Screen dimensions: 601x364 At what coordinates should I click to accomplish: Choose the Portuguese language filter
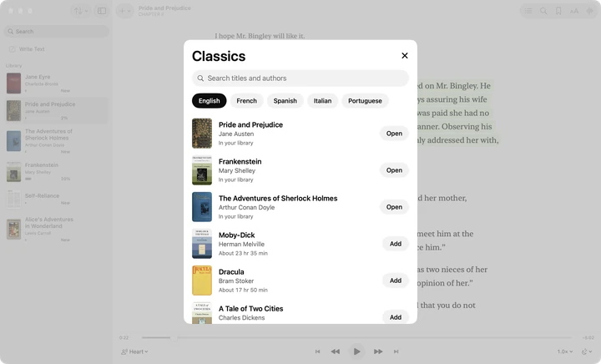[365, 101]
